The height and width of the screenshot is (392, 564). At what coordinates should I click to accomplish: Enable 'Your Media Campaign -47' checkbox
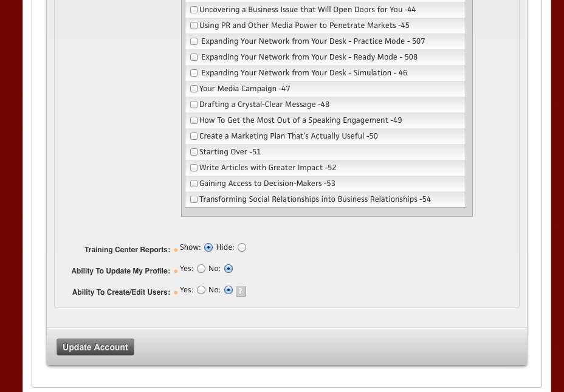194,89
